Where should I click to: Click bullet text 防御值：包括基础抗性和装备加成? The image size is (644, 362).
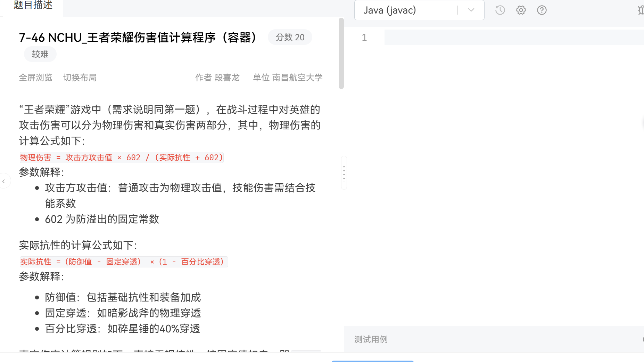pyautogui.click(x=123, y=297)
